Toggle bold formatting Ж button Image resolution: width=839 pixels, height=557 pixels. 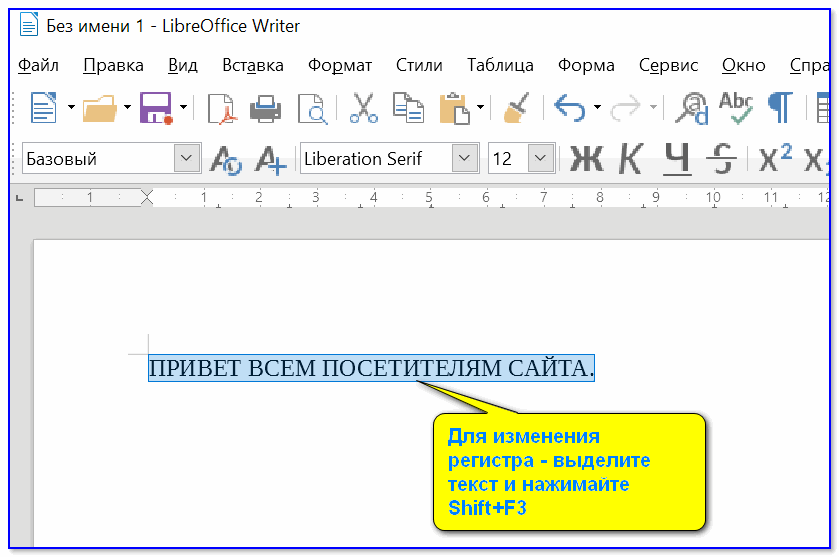586,159
